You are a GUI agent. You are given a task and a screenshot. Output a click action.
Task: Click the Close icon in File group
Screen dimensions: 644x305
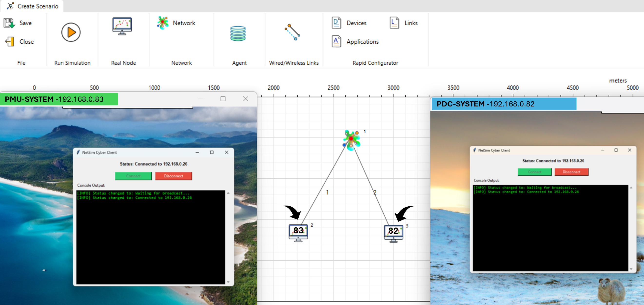pyautogui.click(x=10, y=41)
